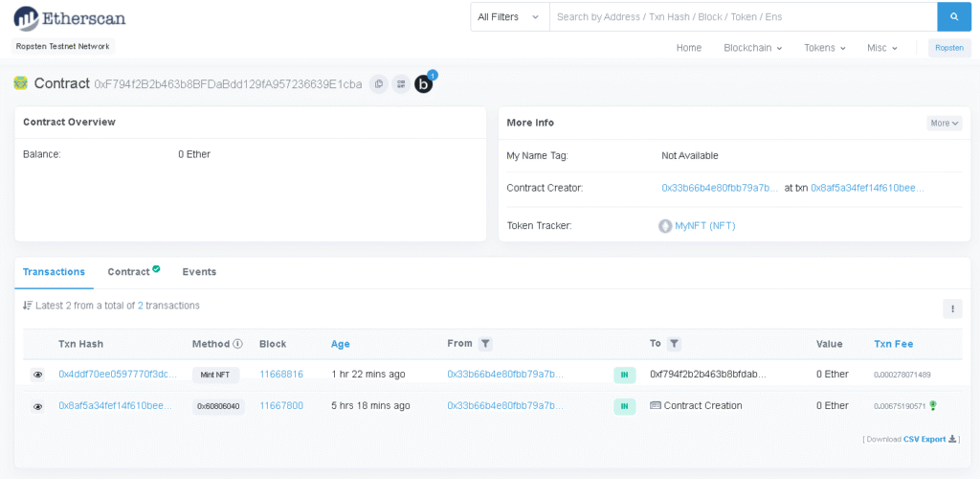Click total transactions count '2' link
The width and height of the screenshot is (980, 479).
coord(141,306)
